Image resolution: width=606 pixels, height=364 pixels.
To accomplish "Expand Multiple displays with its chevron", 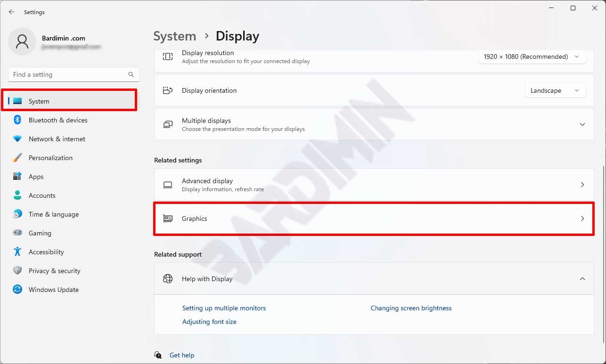I will (582, 124).
